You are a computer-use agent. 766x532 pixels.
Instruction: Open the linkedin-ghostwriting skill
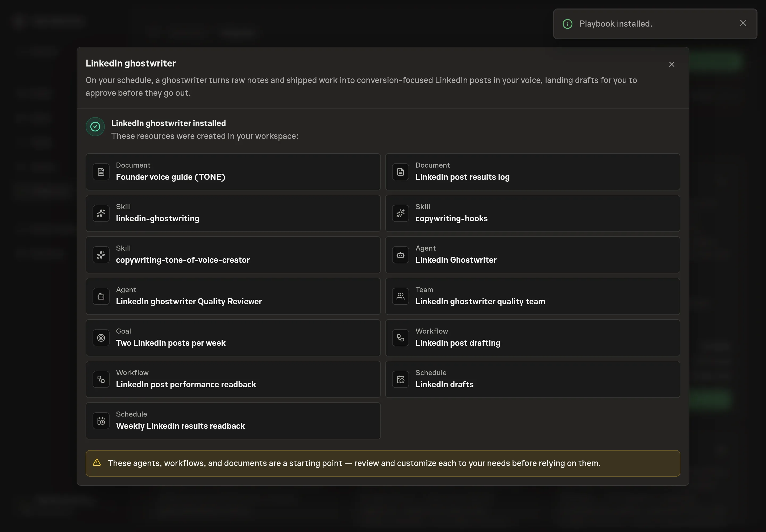pos(233,213)
